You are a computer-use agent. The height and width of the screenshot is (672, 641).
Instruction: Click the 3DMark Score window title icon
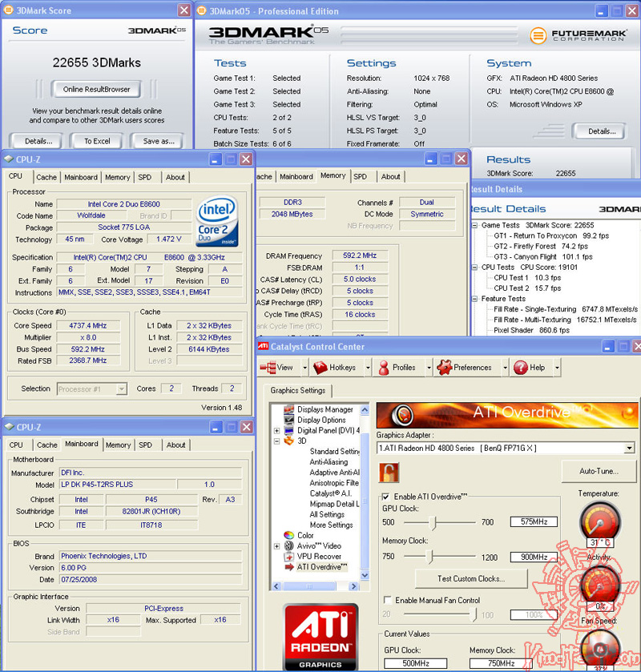click(x=8, y=10)
